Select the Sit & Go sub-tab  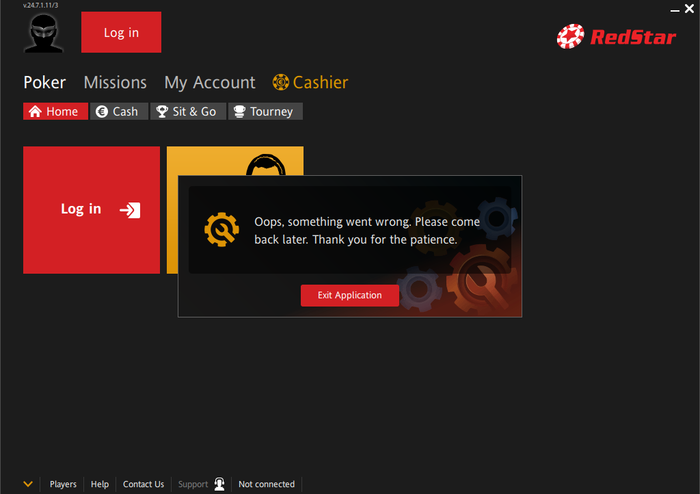188,111
